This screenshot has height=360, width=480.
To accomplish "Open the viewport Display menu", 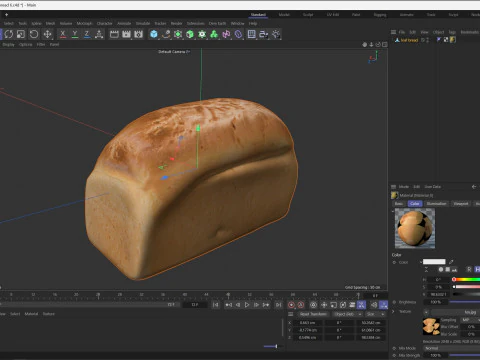I will click(8, 44).
